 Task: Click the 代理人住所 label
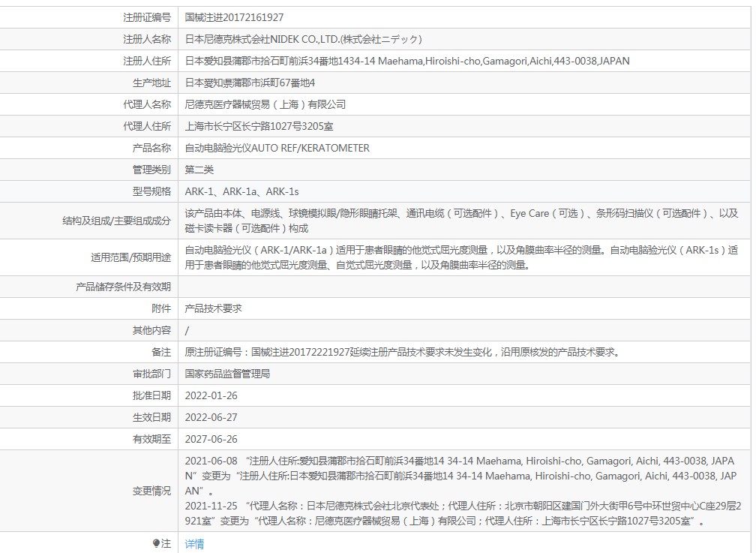pos(147,126)
